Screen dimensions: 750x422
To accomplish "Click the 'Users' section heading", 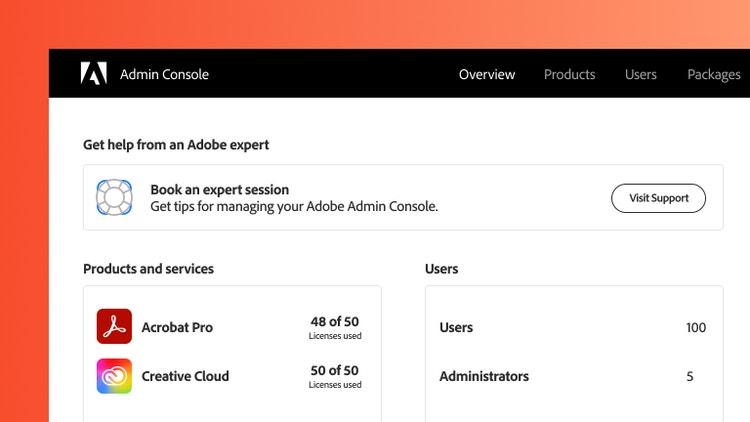I will coord(441,268).
